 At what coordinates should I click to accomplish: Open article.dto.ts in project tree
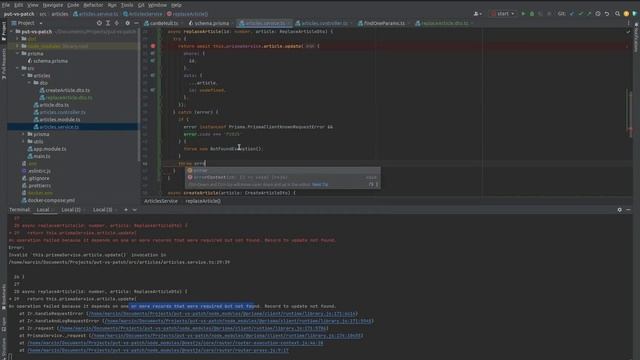[51, 105]
